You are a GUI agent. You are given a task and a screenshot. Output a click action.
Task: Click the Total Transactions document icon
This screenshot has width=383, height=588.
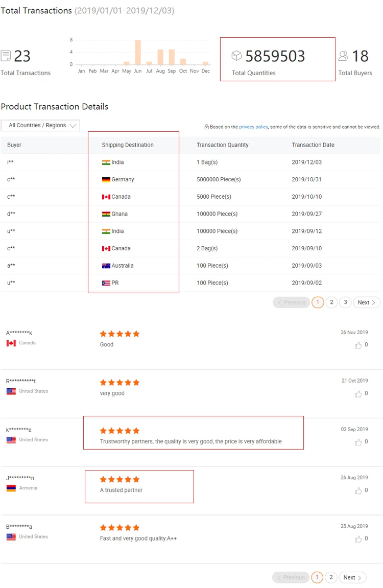(x=6, y=56)
